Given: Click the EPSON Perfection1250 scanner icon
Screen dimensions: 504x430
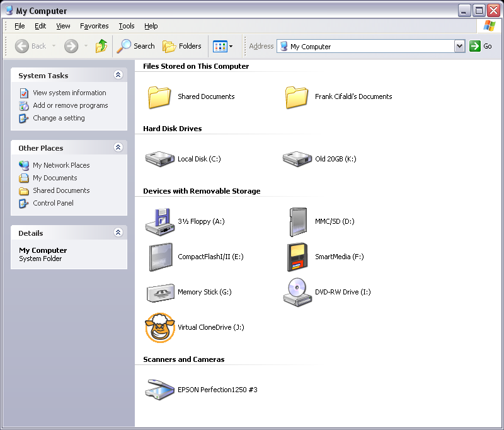Looking at the screenshot, I should pos(159,390).
